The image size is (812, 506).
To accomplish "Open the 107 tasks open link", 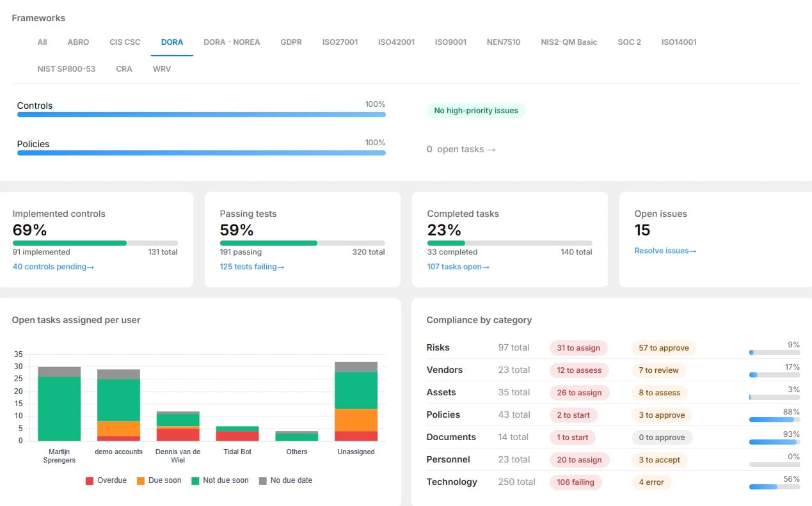I will pyautogui.click(x=458, y=267).
